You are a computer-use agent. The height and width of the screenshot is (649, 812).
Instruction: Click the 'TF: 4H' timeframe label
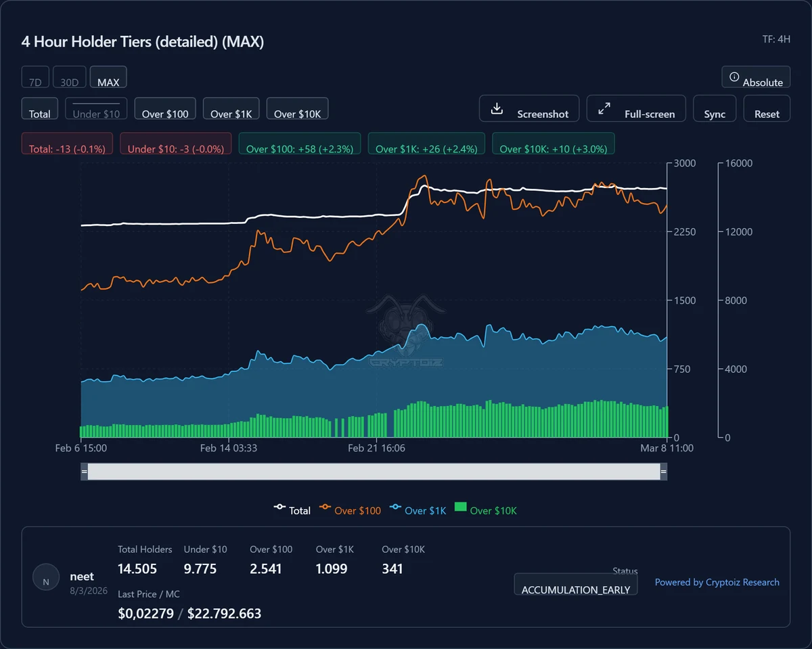click(x=776, y=39)
